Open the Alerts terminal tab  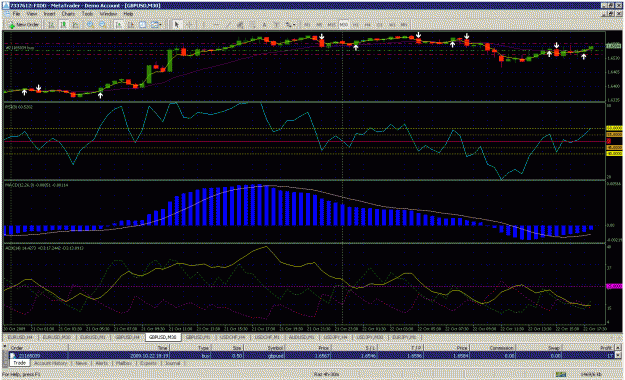point(102,363)
